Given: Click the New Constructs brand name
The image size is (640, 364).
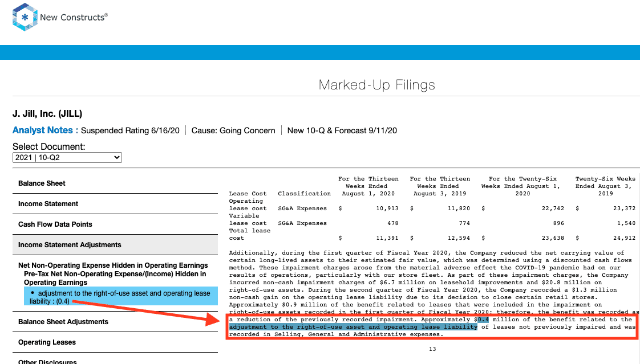Looking at the screenshot, I should [74, 17].
